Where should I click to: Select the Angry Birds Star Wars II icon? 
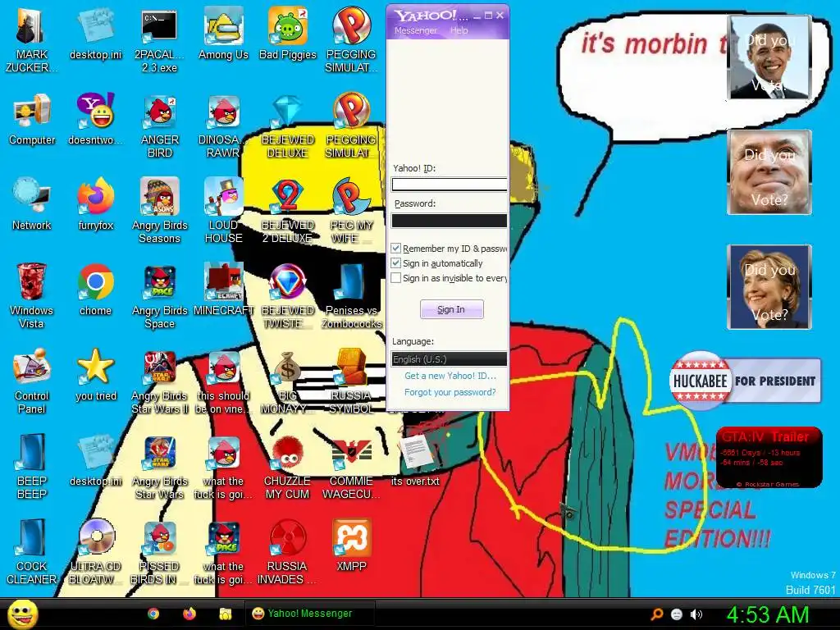160,381
